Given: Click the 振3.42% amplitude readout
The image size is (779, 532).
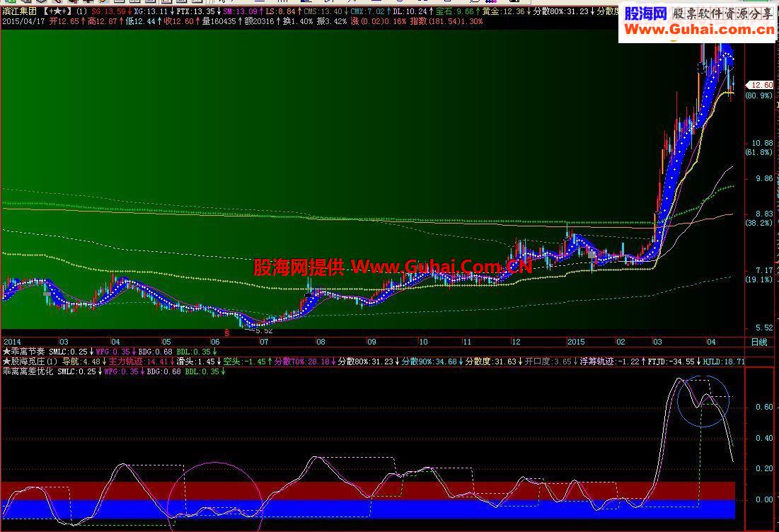Looking at the screenshot, I should pyautogui.click(x=331, y=21).
